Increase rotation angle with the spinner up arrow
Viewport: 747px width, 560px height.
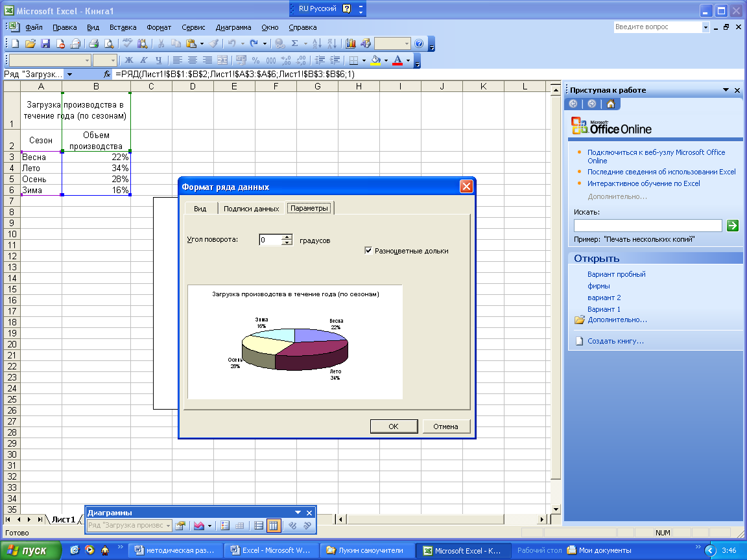(287, 237)
